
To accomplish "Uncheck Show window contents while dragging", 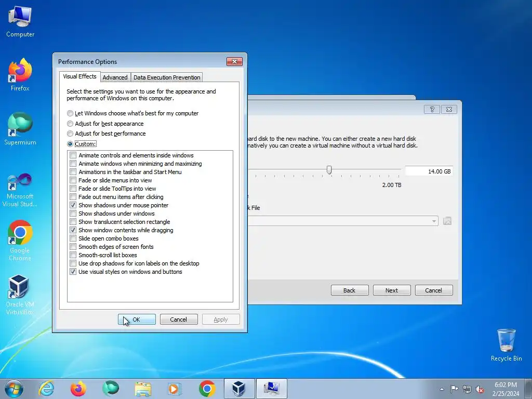I will tap(73, 230).
